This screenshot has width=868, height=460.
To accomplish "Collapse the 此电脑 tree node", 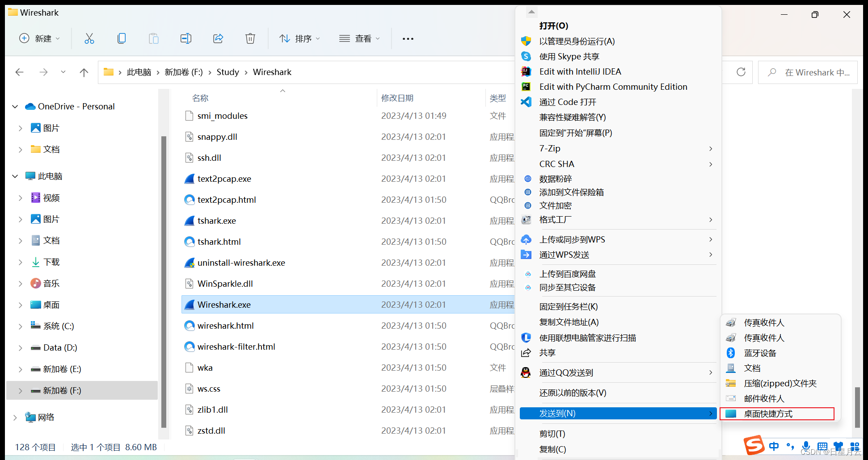I will (x=15, y=176).
